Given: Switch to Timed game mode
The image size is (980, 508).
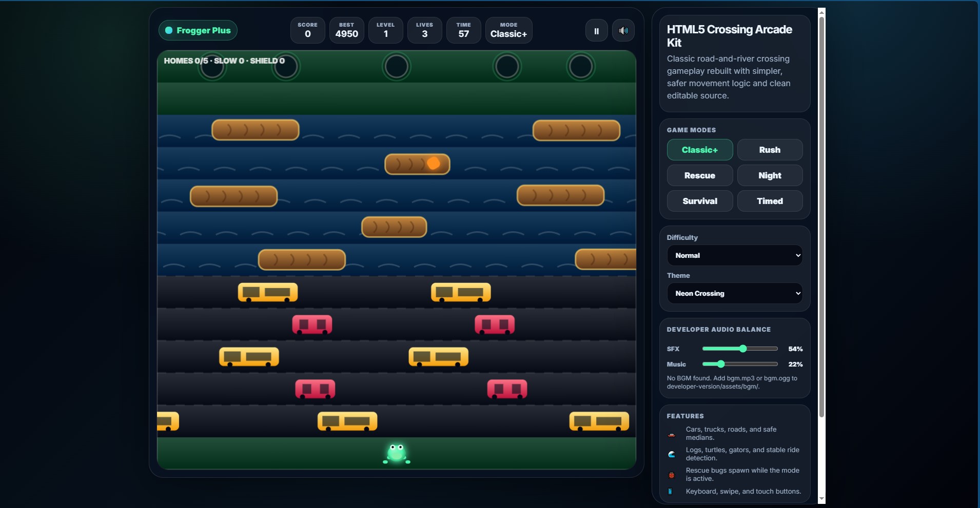Looking at the screenshot, I should (x=770, y=201).
